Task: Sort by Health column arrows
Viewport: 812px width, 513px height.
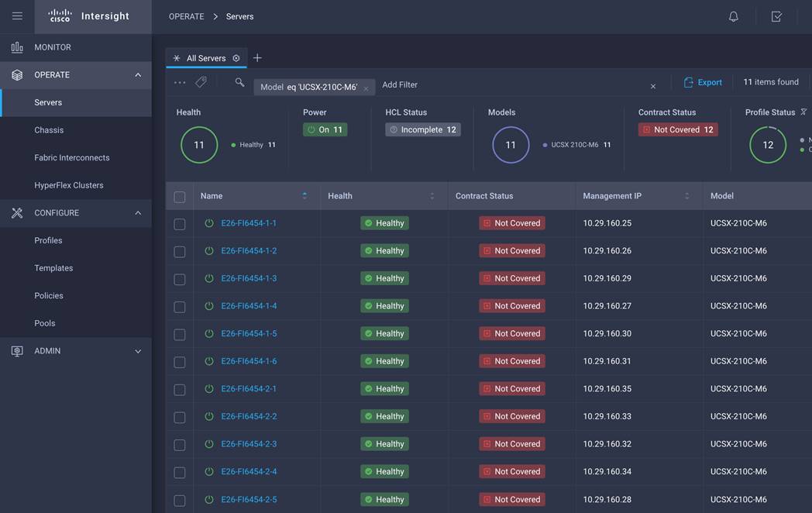Action: 432,195
